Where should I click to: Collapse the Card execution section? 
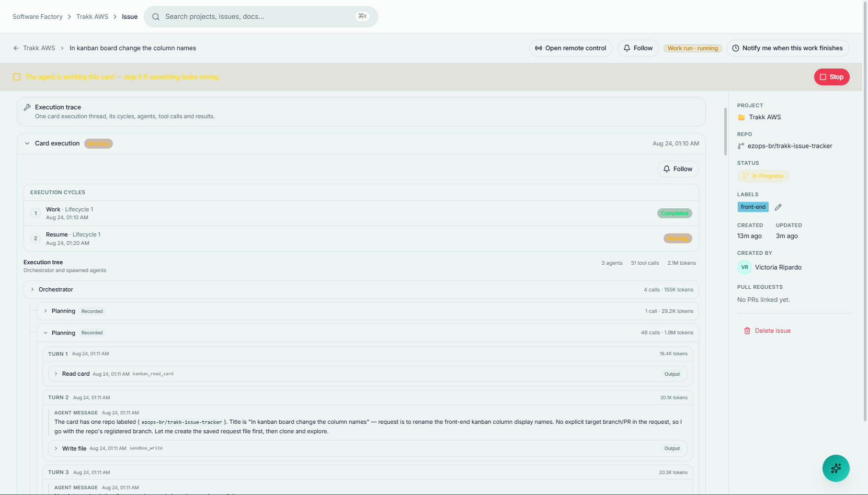[27, 143]
